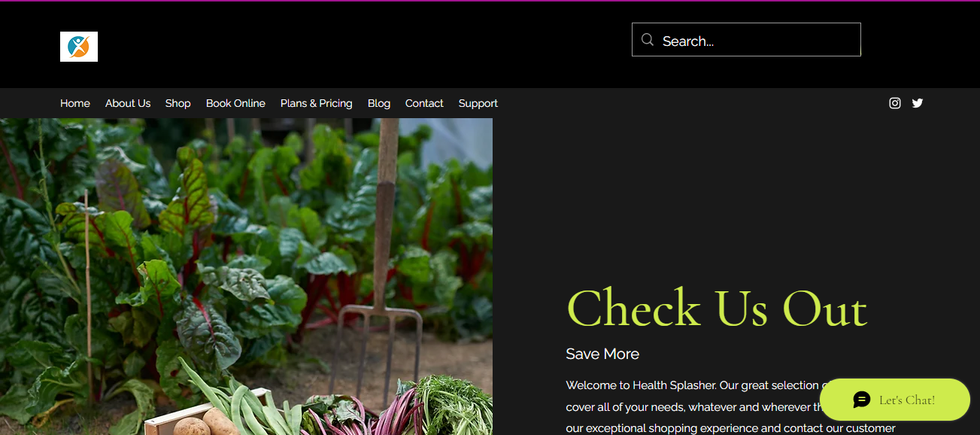
Task: Open the About Us menu item
Action: 128,103
